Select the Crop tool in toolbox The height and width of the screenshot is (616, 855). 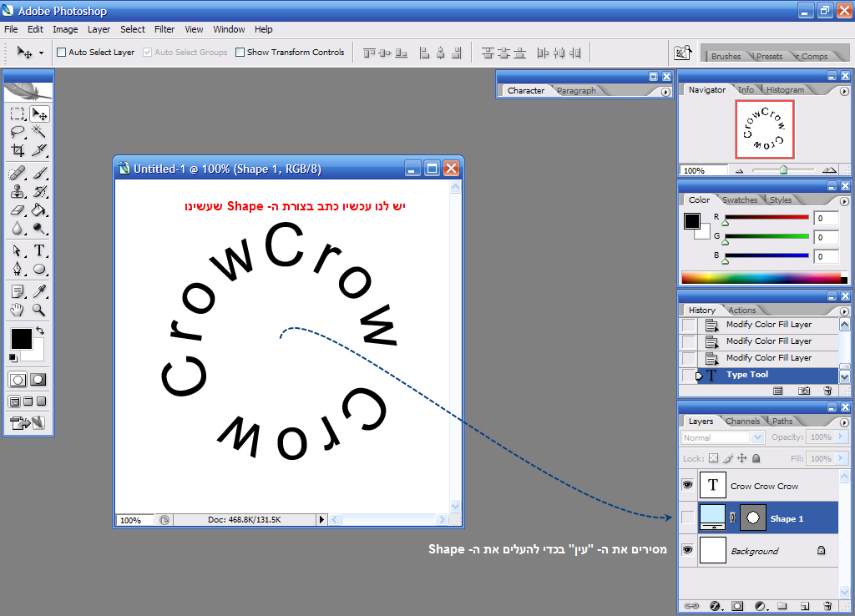point(18,150)
